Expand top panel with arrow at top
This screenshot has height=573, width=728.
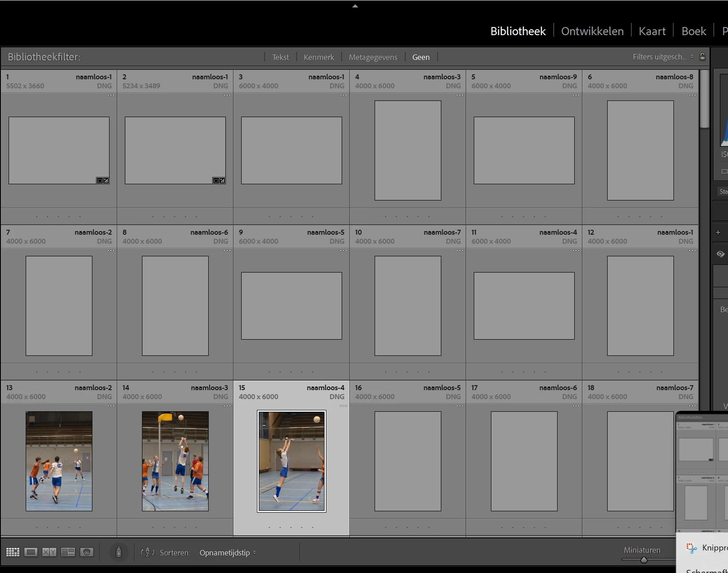[x=355, y=6]
